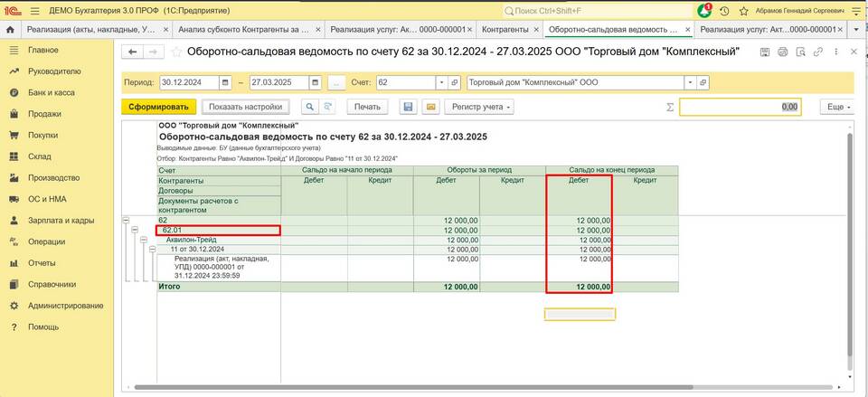Open Руководителю section in sidebar

[54, 71]
